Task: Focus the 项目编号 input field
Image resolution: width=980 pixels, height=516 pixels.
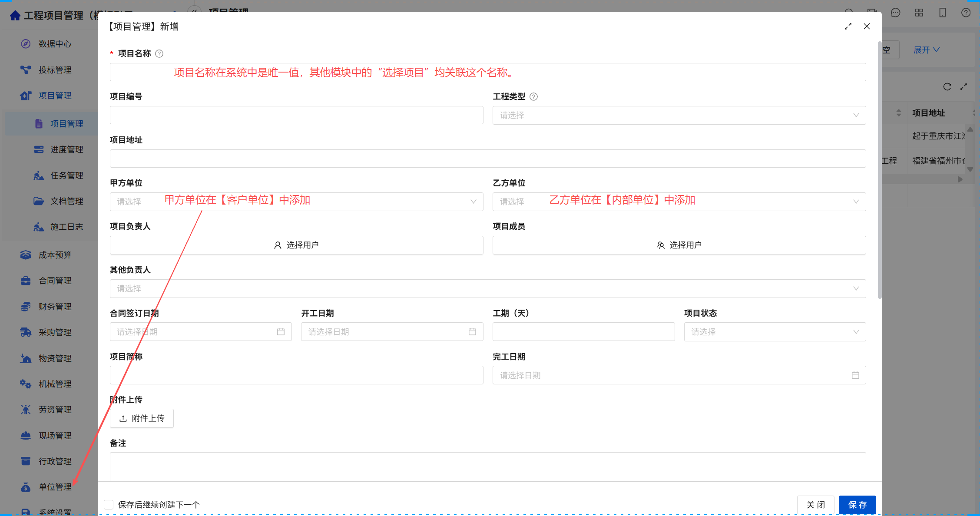Action: pos(296,115)
